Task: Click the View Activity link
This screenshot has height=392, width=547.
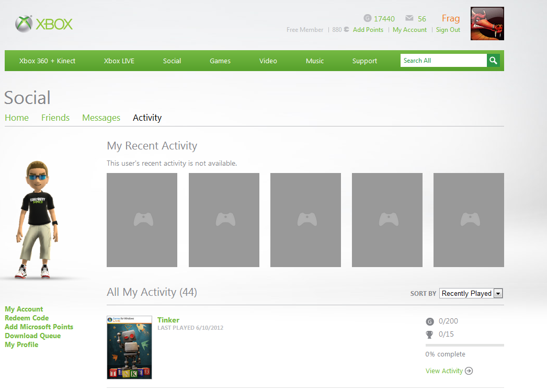Action: click(x=444, y=371)
